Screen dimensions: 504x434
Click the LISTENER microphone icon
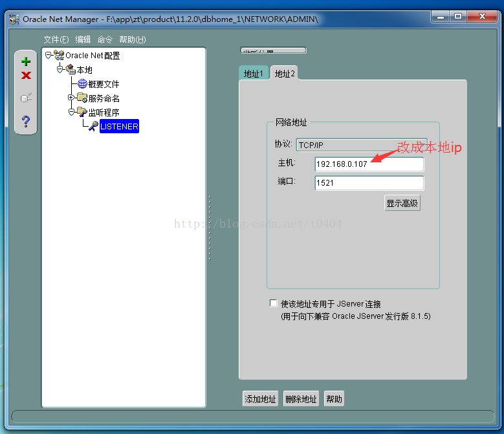pyautogui.click(x=94, y=126)
